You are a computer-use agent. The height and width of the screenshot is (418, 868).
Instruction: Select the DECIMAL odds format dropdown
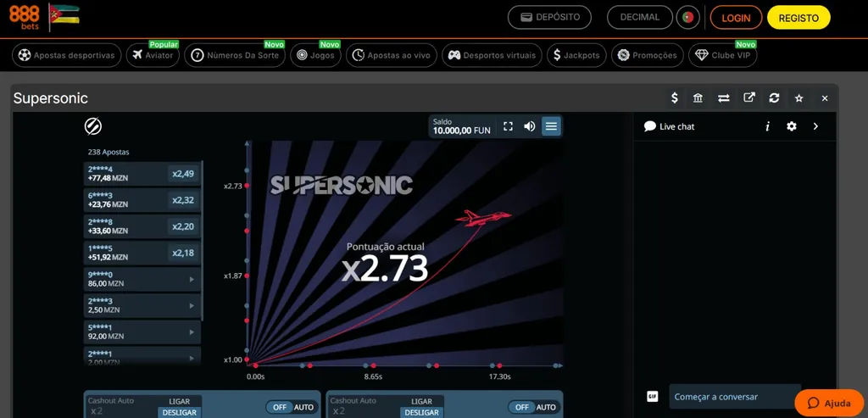tap(639, 17)
